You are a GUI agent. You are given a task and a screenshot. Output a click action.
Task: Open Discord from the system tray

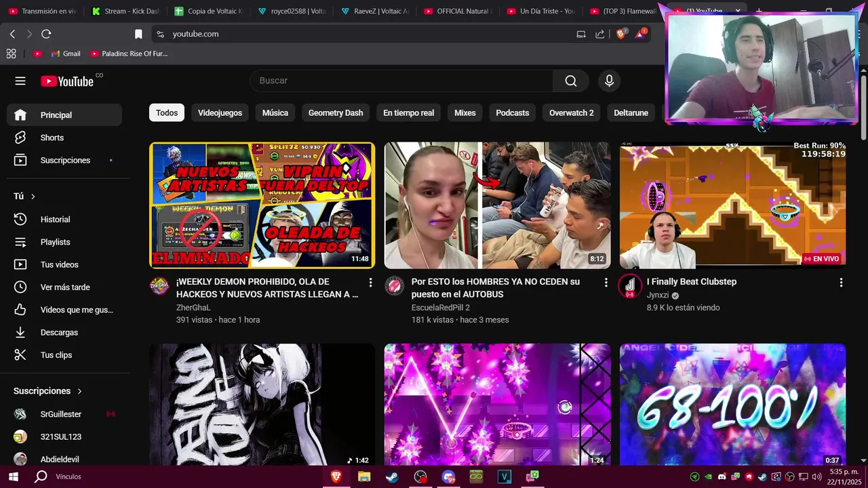(722, 476)
